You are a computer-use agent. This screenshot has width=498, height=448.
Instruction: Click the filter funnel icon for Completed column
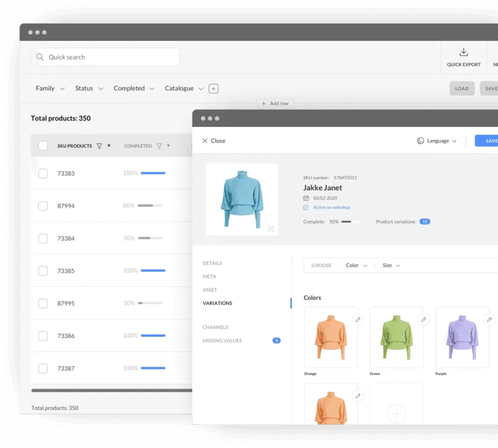tap(159, 146)
